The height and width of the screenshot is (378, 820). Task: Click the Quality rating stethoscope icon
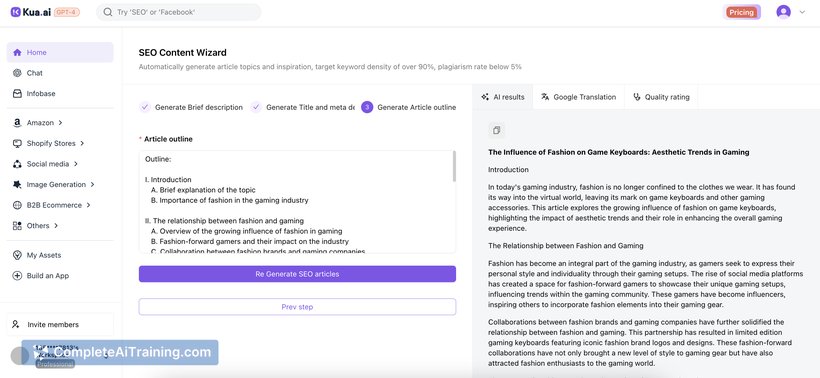636,97
